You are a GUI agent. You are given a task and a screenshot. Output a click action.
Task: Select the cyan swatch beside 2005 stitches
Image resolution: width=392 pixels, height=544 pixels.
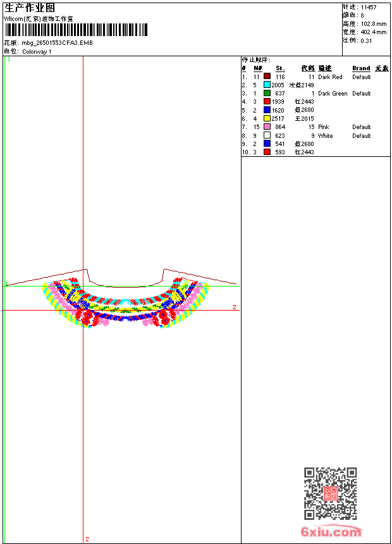click(267, 85)
